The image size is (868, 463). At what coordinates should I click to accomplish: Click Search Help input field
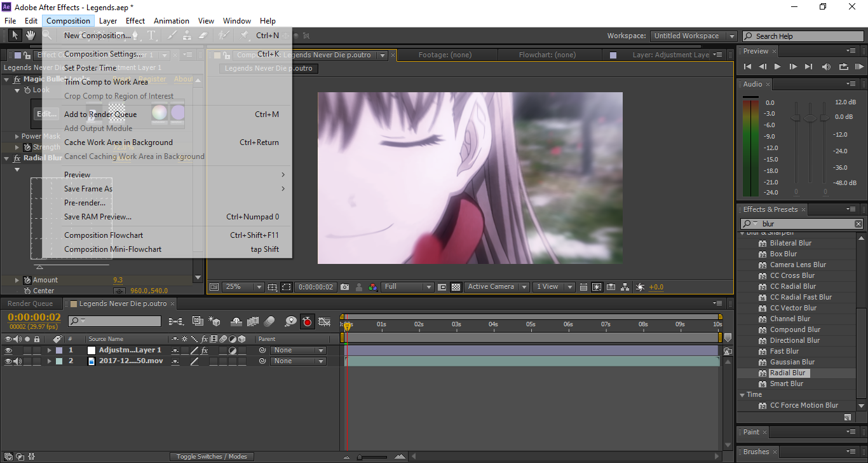tap(803, 36)
